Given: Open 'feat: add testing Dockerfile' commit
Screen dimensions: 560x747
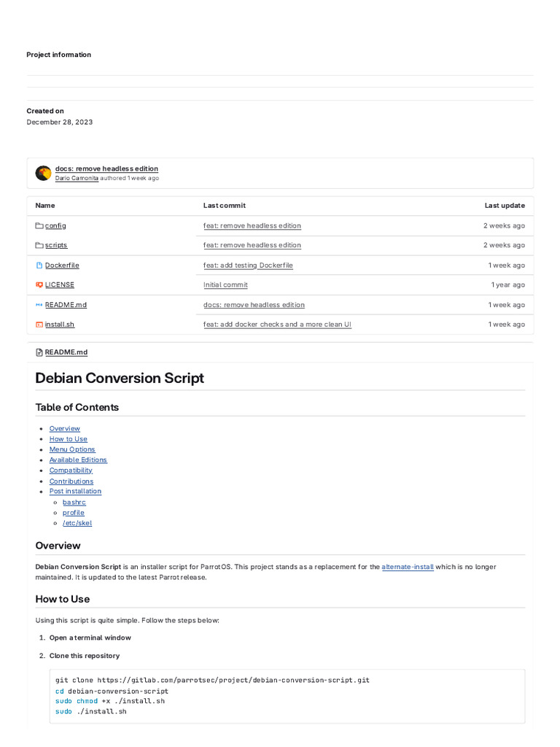Looking at the screenshot, I should point(248,266).
